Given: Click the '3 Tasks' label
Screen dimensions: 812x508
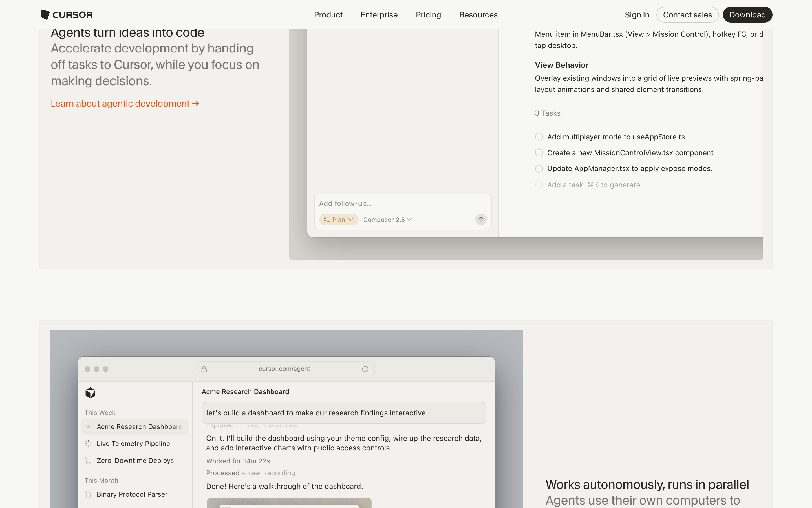Looking at the screenshot, I should tap(548, 113).
